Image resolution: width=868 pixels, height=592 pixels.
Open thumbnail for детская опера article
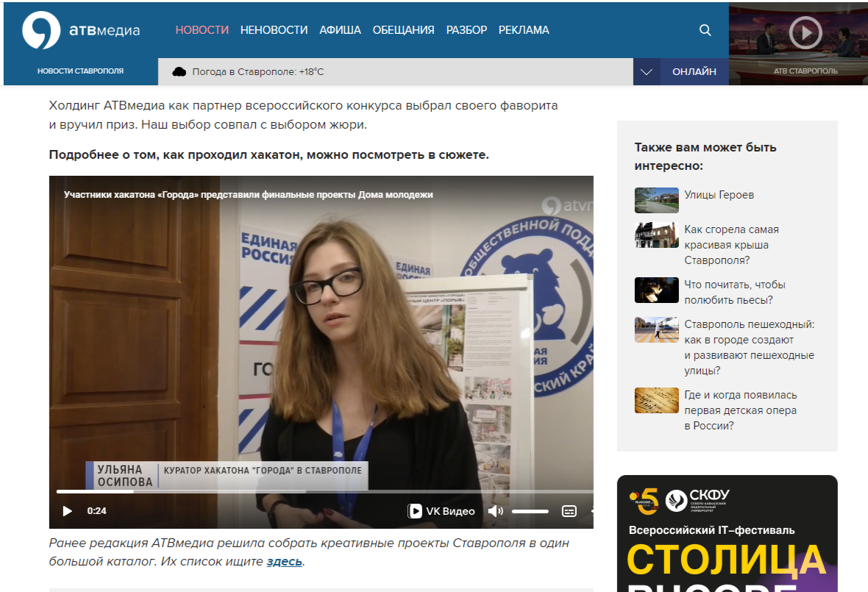(x=657, y=401)
